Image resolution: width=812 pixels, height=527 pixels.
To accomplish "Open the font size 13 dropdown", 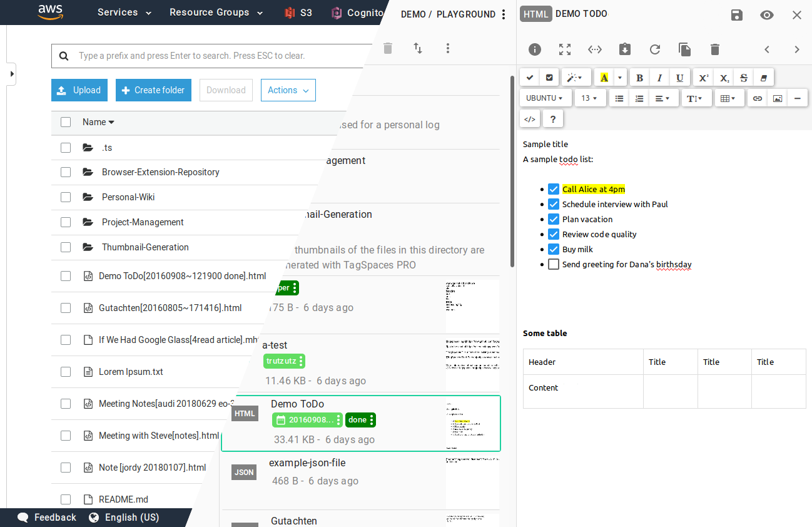I will 590,98.
